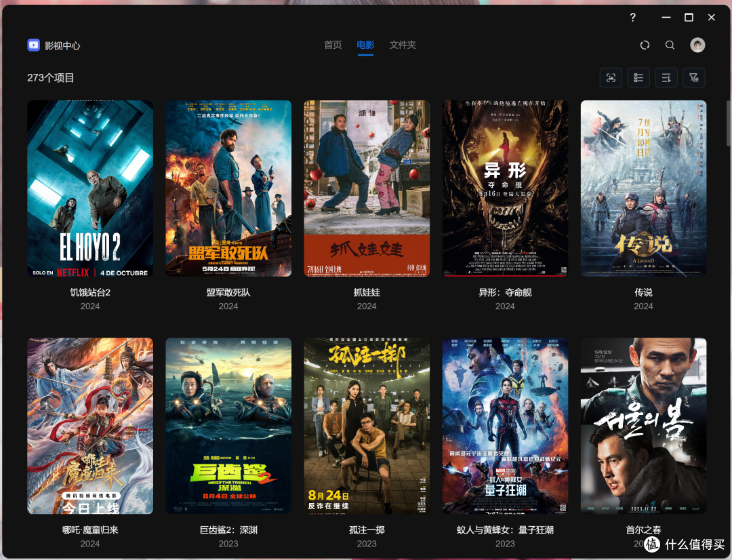Open the search icon
732x560 pixels.
(670, 45)
